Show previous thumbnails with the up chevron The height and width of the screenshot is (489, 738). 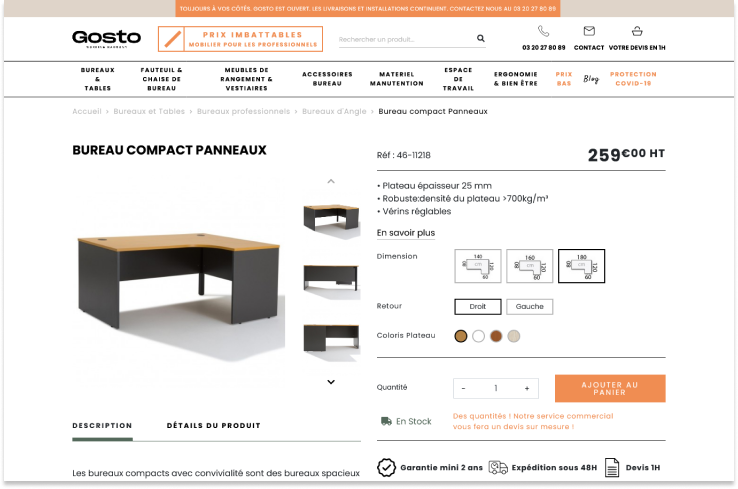(x=331, y=181)
